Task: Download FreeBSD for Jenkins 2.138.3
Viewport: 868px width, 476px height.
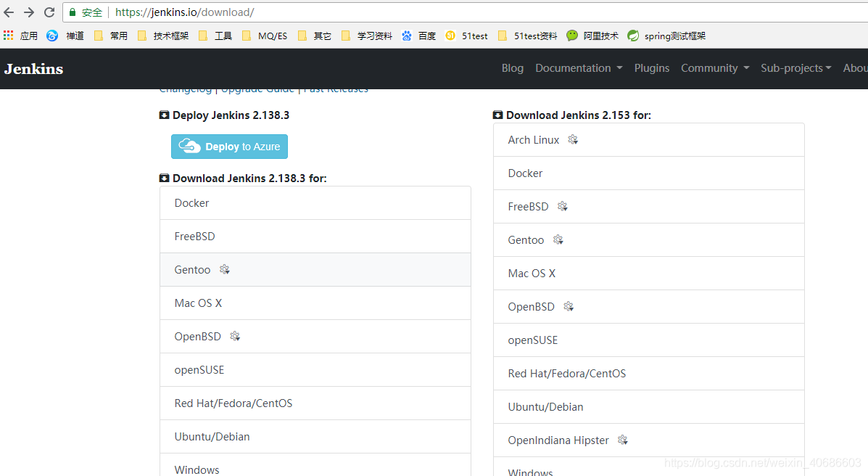Action: click(x=315, y=237)
